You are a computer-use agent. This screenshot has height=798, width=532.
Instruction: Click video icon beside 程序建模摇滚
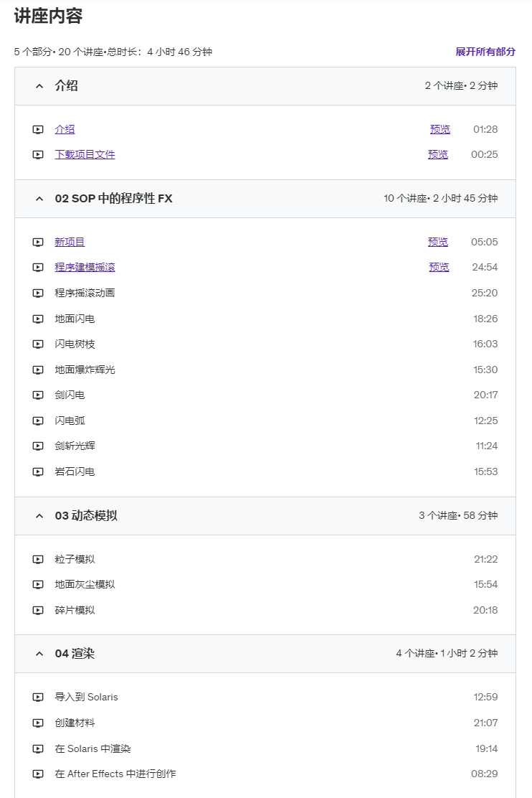point(38,267)
